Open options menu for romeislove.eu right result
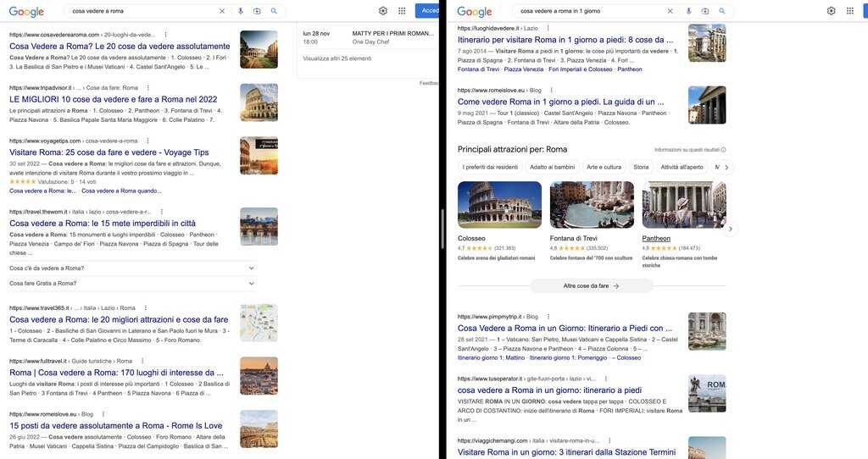 [x=551, y=90]
